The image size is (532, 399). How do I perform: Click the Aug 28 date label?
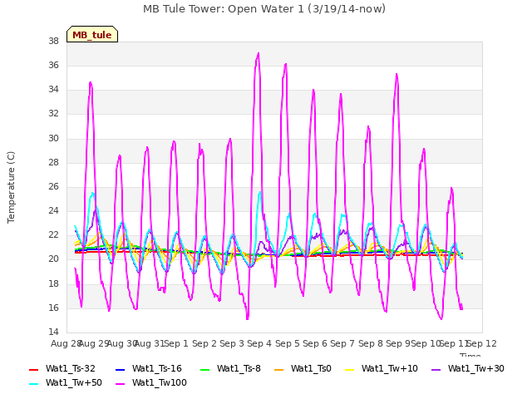point(66,344)
